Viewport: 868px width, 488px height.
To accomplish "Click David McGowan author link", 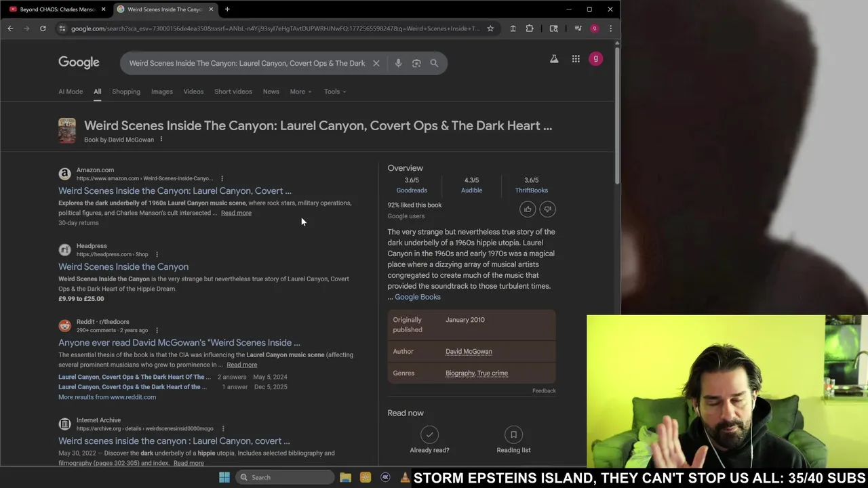I will 469,351.
